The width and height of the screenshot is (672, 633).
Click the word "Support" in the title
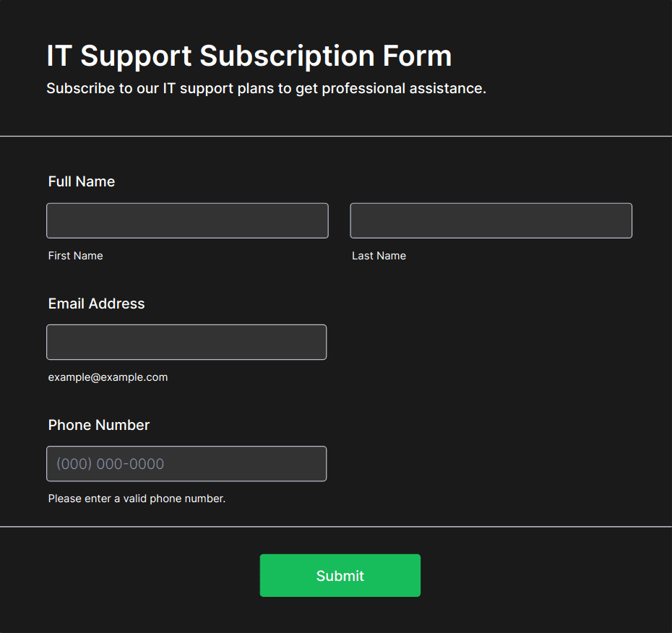click(136, 56)
